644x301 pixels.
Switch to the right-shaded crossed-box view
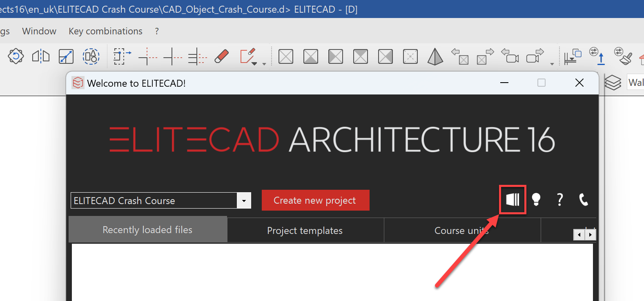(386, 56)
